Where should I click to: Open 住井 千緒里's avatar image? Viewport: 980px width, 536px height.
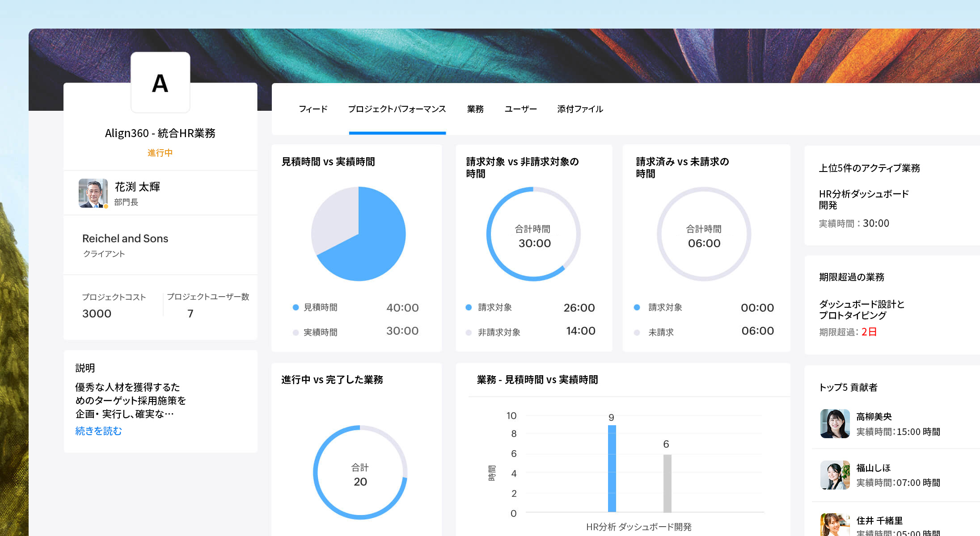835,524
